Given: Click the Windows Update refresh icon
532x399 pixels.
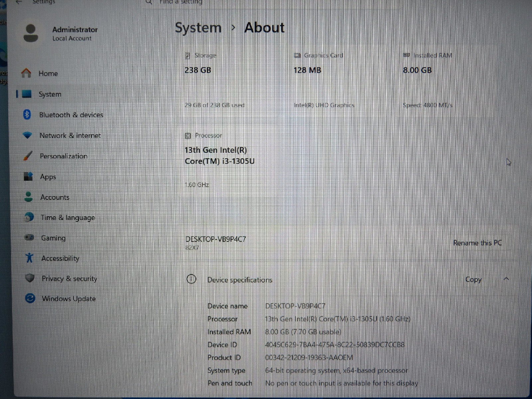Looking at the screenshot, I should 30,298.
